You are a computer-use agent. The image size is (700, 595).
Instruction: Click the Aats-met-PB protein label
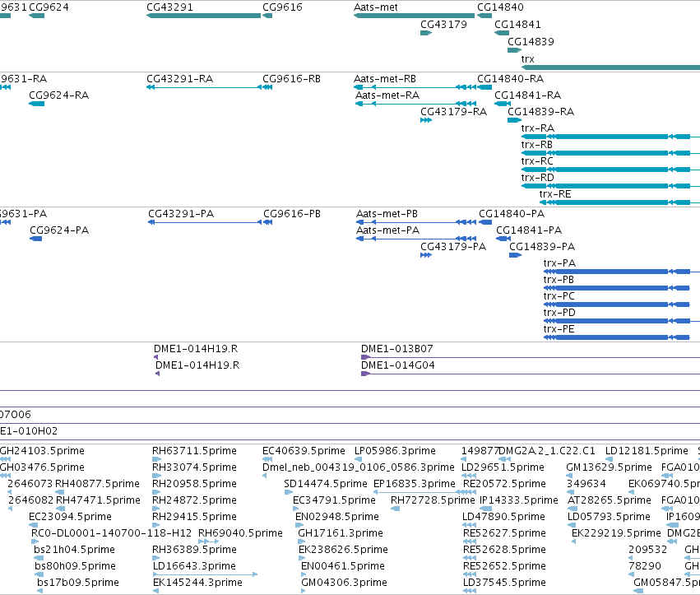point(387,214)
